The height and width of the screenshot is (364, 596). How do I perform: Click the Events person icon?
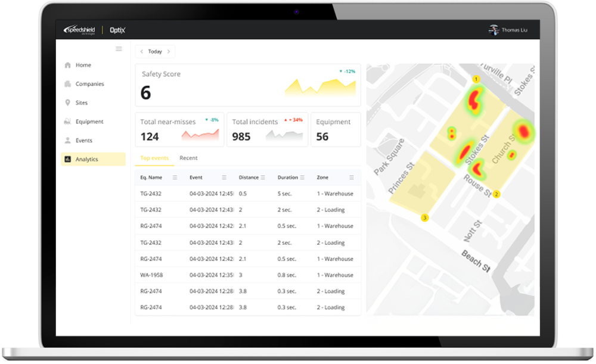click(x=68, y=141)
